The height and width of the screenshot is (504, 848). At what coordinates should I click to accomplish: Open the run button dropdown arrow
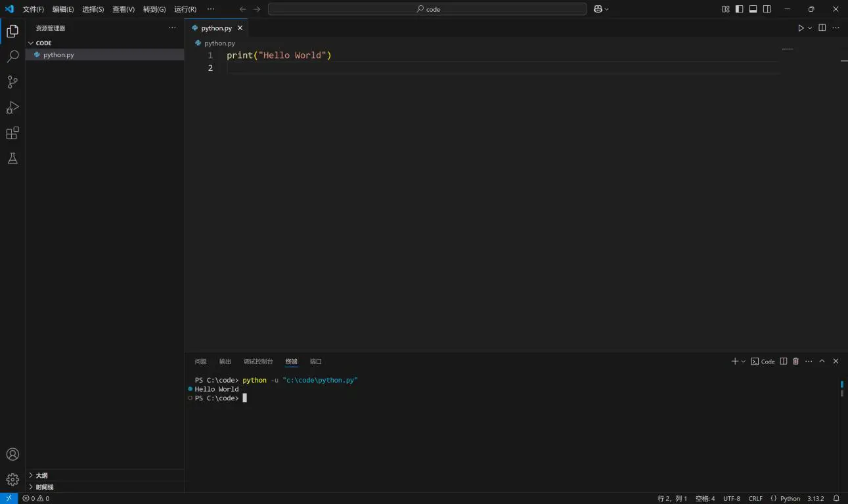click(x=810, y=28)
